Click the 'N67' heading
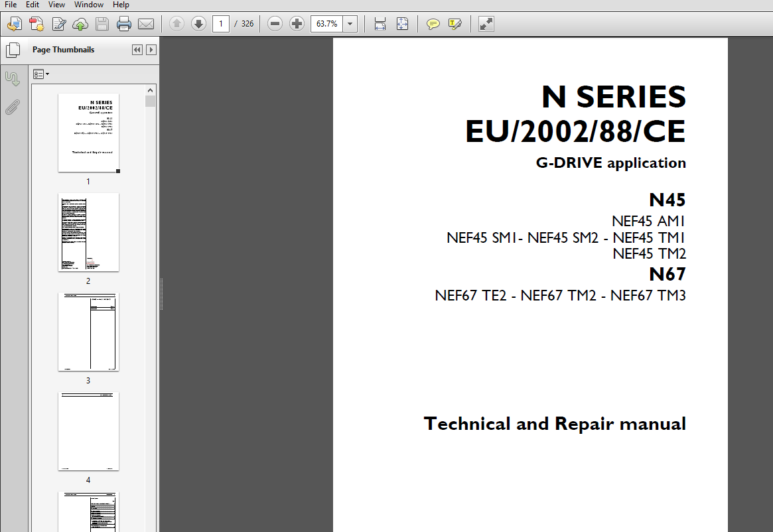Viewport: 773px width, 532px height. (x=668, y=274)
